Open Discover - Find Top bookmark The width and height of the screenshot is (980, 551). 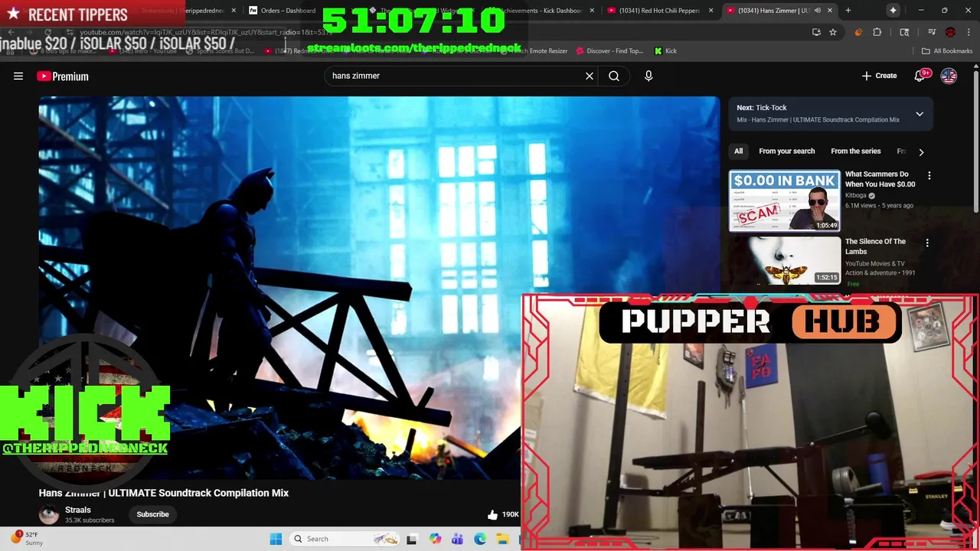tap(609, 51)
